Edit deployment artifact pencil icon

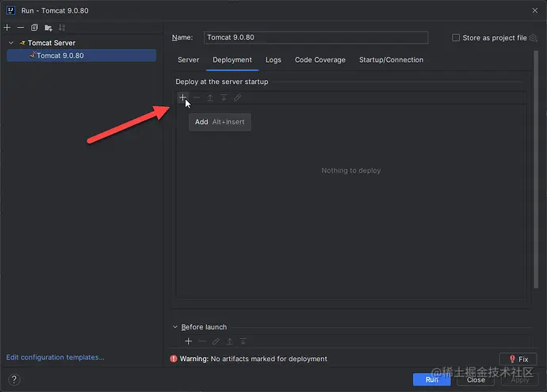click(x=237, y=97)
